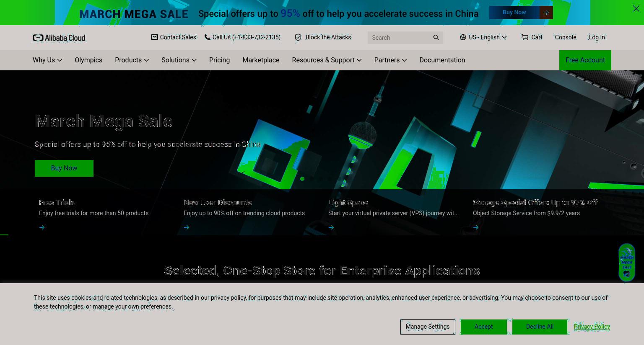Click the Block the Attacks link
644x345 pixels.
(328, 37)
